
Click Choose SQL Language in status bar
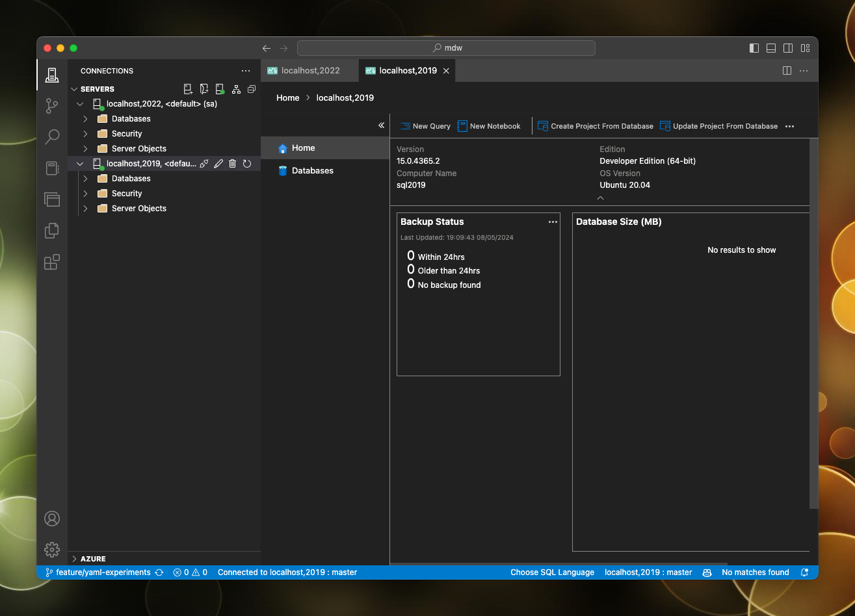point(552,572)
